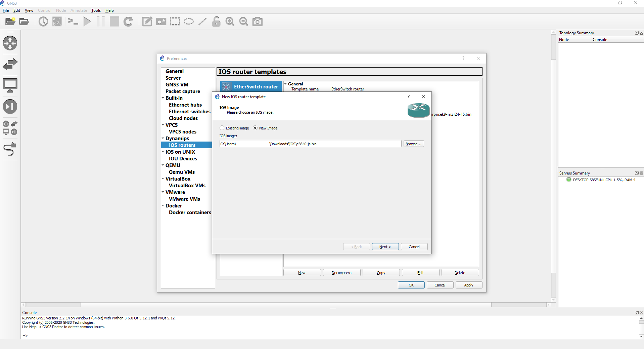Reload all devices with the reload icon
This screenshot has height=349, width=644.
[x=128, y=21]
